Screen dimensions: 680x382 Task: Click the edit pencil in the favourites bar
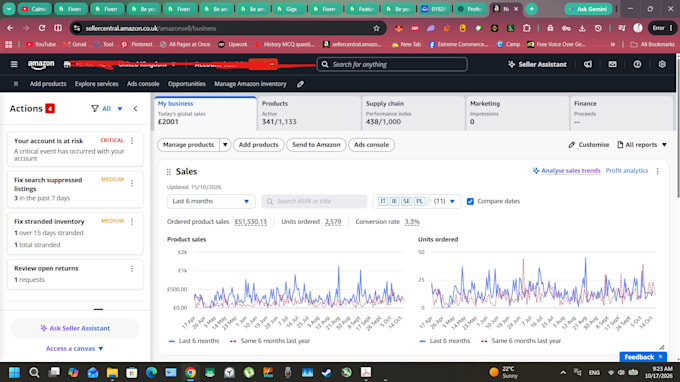click(300, 84)
